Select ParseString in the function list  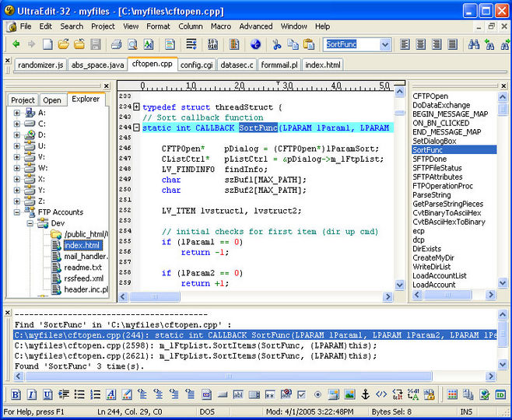431,194
